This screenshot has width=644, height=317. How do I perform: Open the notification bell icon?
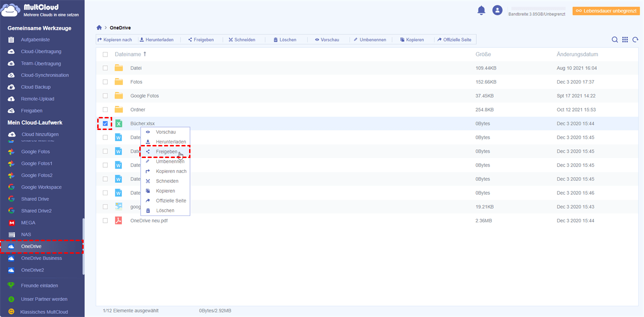point(481,10)
